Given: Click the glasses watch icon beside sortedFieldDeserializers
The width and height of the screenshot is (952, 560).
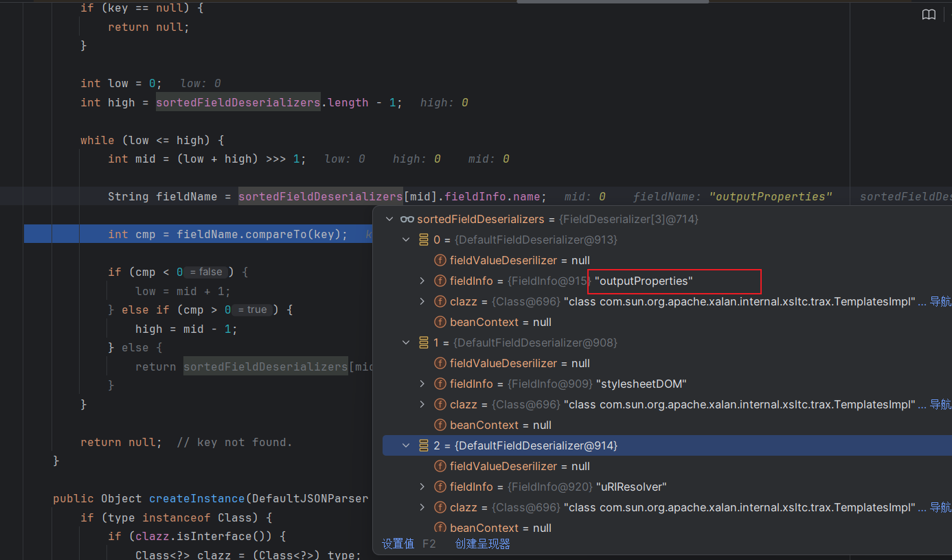Looking at the screenshot, I should (x=407, y=219).
